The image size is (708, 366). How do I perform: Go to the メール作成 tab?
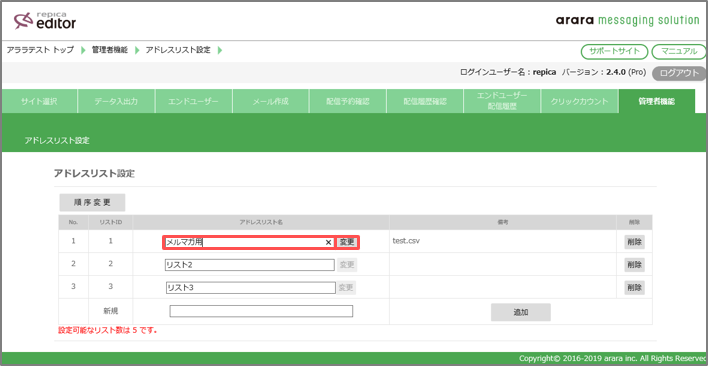pyautogui.click(x=270, y=101)
